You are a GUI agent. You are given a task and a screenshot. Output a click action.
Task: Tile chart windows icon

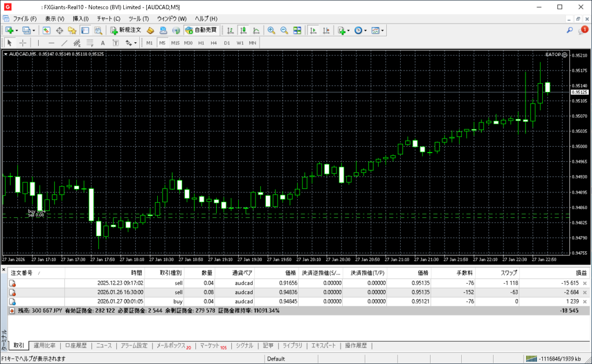(297, 30)
